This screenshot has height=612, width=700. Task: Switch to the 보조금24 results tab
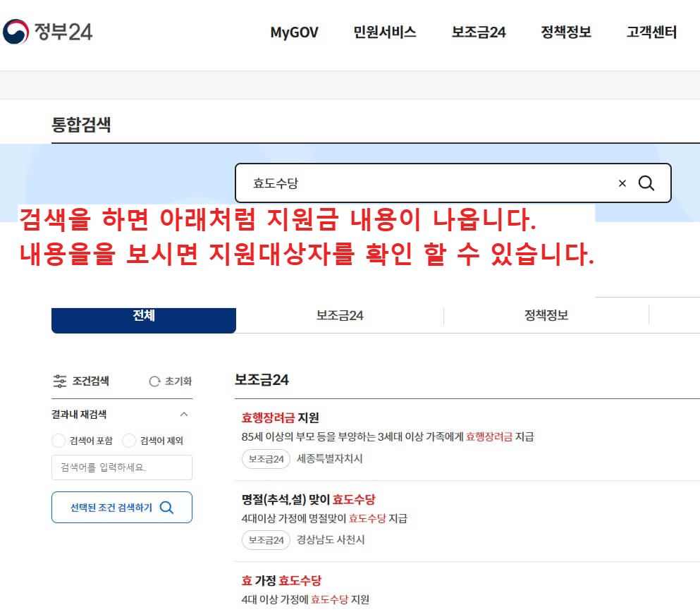340,316
